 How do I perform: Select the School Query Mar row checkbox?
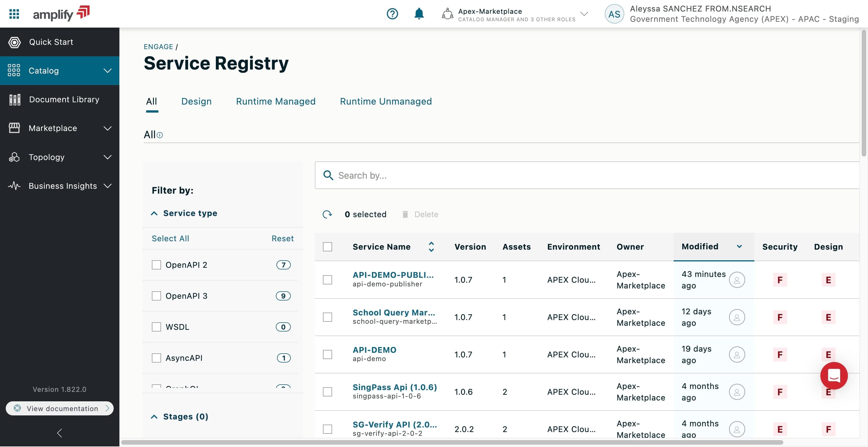(328, 317)
